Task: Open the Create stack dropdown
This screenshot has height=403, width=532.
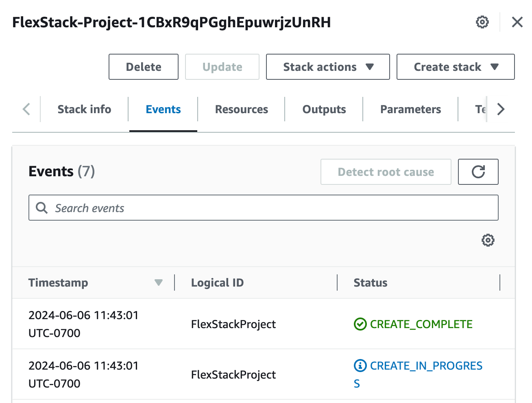Action: tap(455, 67)
